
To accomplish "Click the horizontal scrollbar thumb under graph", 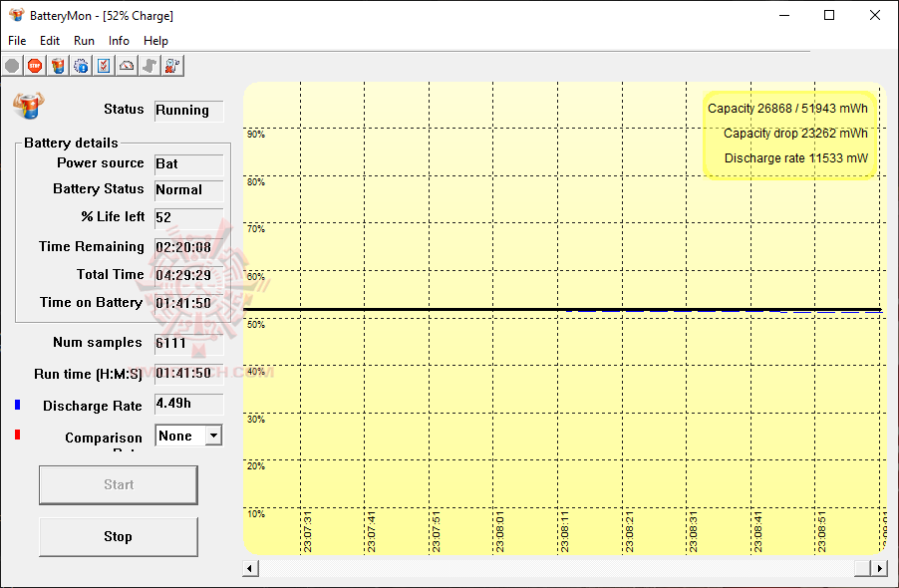I will point(862,568).
